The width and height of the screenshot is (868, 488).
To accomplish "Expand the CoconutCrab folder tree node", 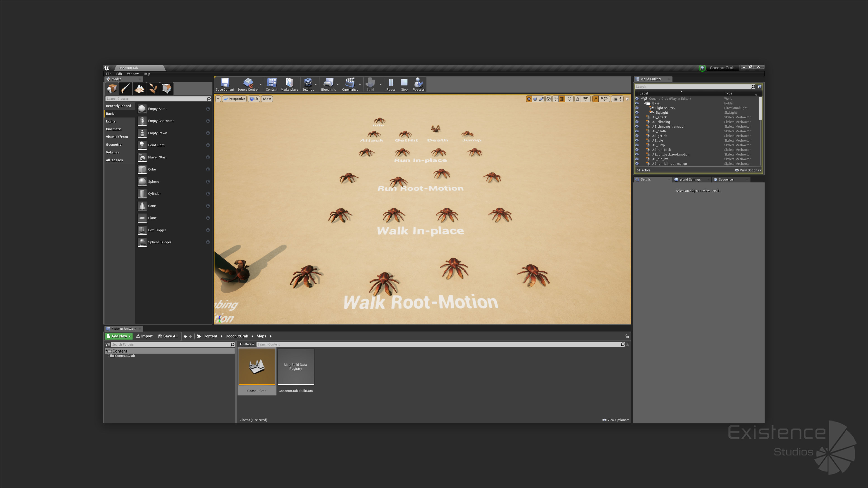I will (108, 356).
